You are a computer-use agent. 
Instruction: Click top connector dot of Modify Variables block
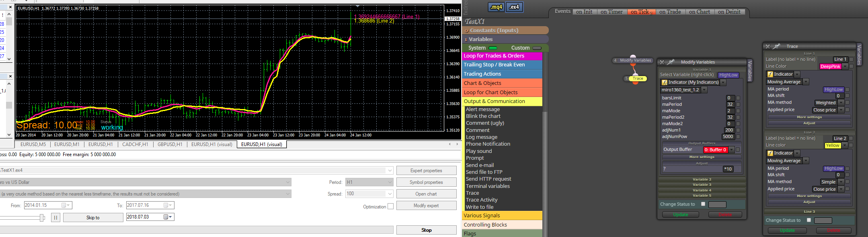point(633,56)
